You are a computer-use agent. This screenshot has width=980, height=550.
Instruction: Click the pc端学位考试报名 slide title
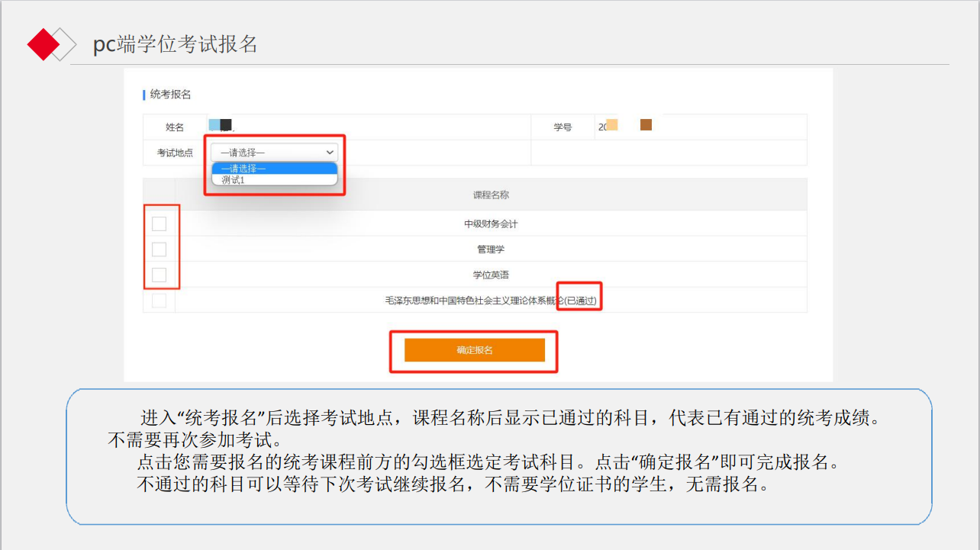(175, 44)
